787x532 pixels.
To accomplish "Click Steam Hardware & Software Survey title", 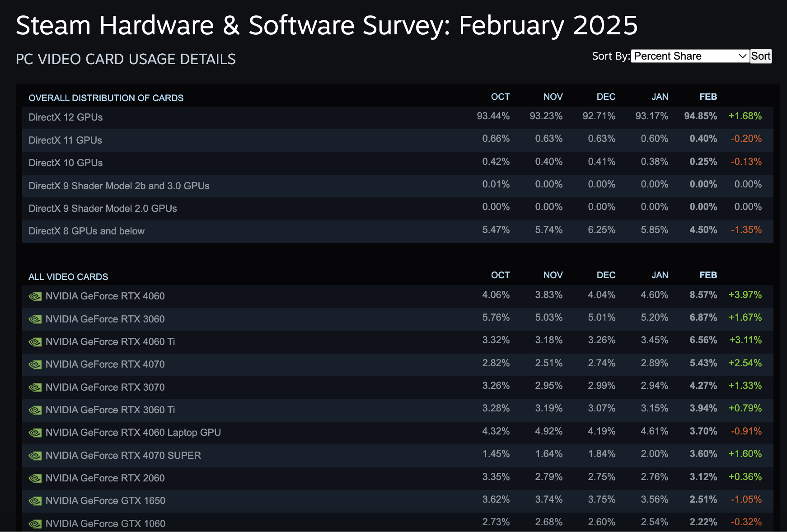I will [327, 25].
